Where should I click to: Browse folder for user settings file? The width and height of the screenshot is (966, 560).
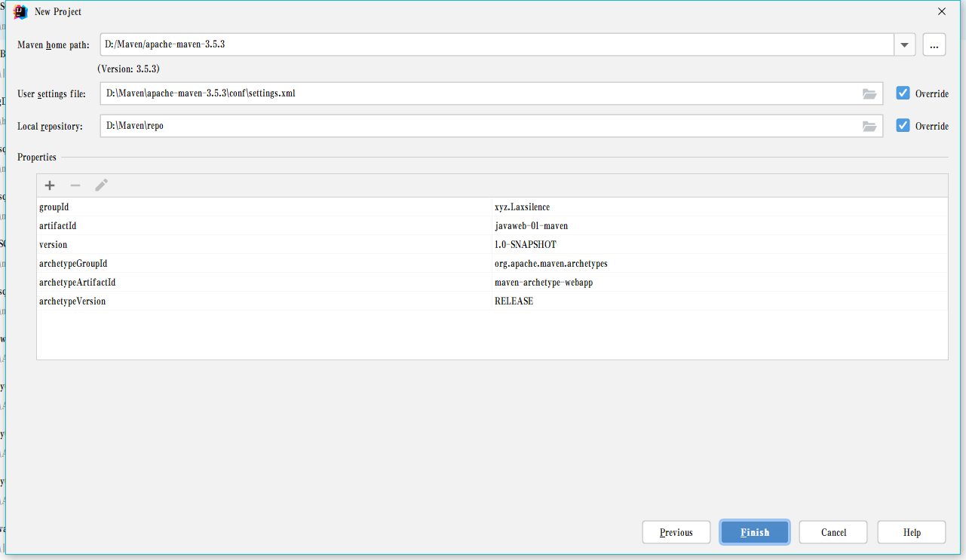point(869,94)
